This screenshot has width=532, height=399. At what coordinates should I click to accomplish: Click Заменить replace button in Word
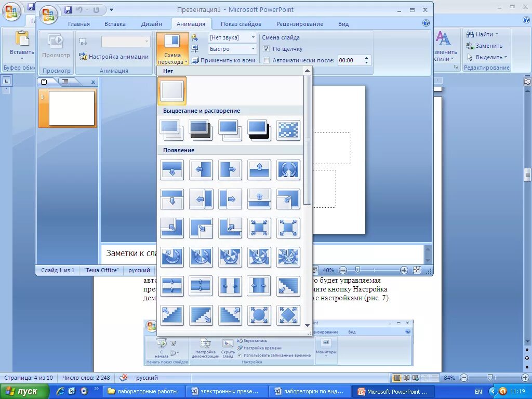pos(484,46)
